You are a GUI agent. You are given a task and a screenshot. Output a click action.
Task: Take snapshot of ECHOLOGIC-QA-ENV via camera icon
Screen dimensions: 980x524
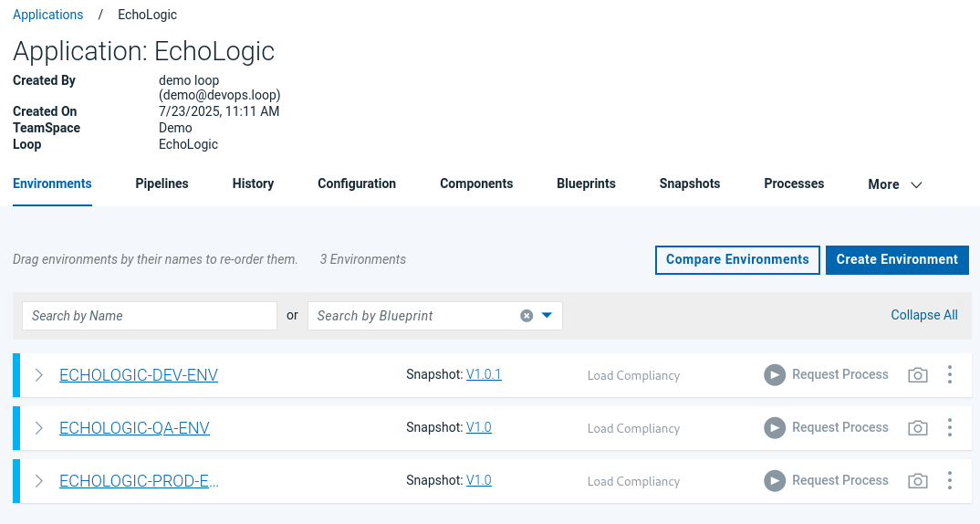tap(918, 428)
